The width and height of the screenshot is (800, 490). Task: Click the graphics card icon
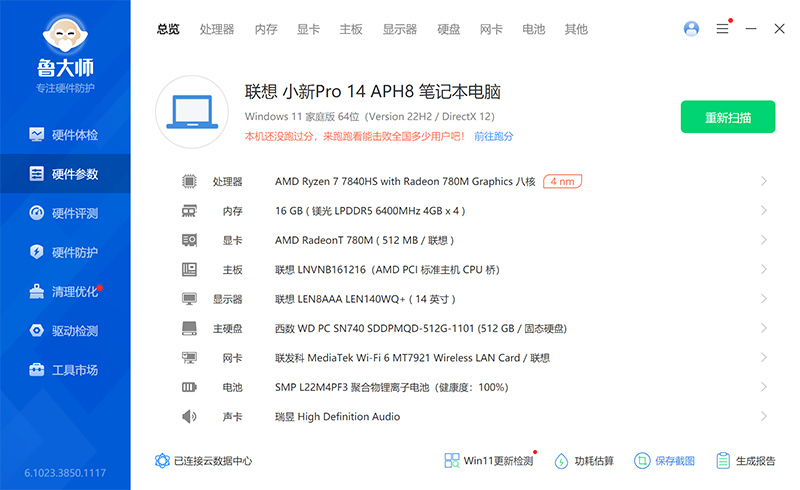[189, 240]
